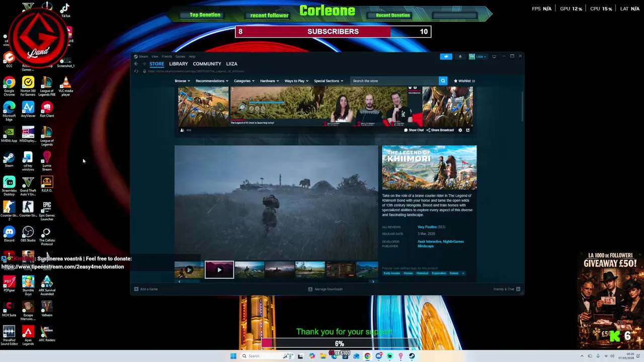The height and width of the screenshot is (362, 644).
Task: Pop out the broadcast in new window
Action: pos(468,130)
